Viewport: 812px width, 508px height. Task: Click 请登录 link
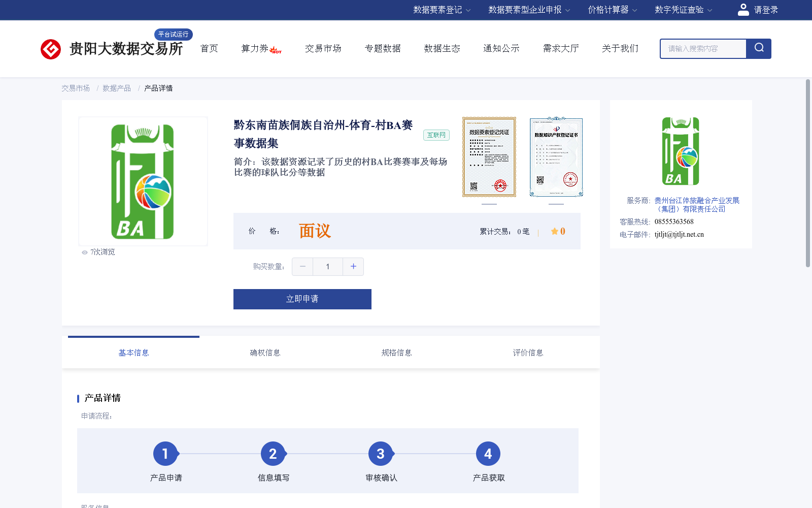coord(766,10)
